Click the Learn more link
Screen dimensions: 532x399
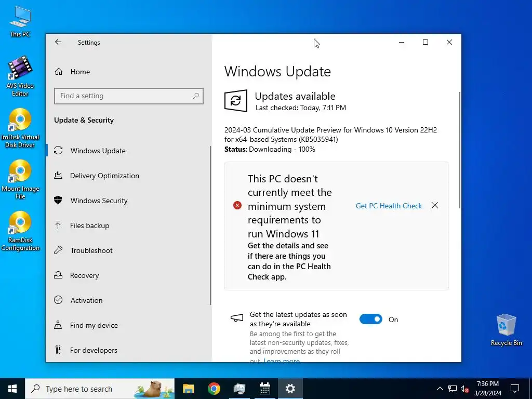point(282,360)
